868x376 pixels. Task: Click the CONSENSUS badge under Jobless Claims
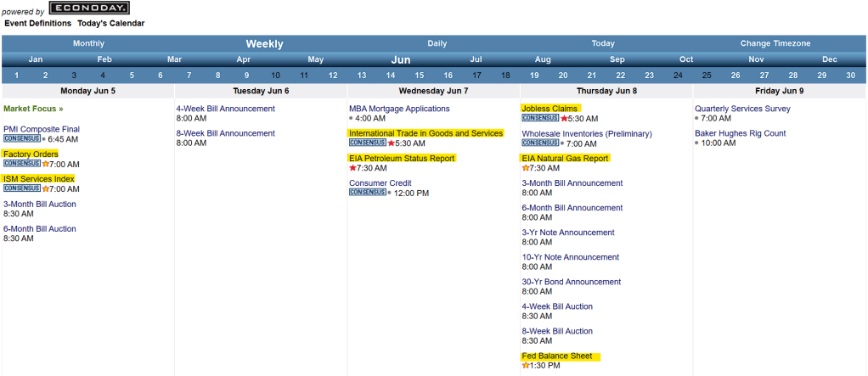pos(540,118)
